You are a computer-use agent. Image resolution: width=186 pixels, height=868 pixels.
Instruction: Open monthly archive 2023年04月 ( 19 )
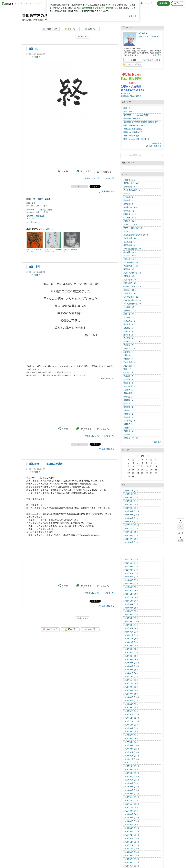131,515
